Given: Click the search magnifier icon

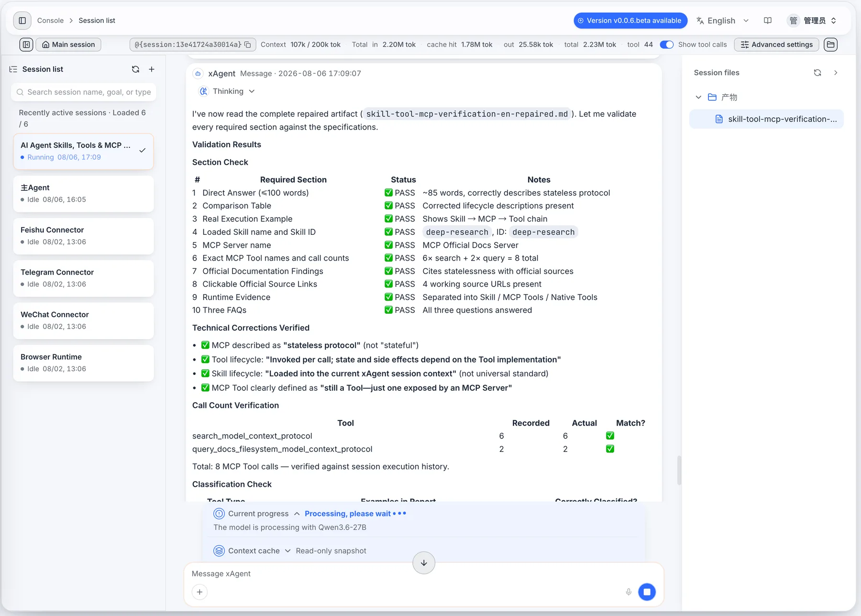Looking at the screenshot, I should pos(20,92).
